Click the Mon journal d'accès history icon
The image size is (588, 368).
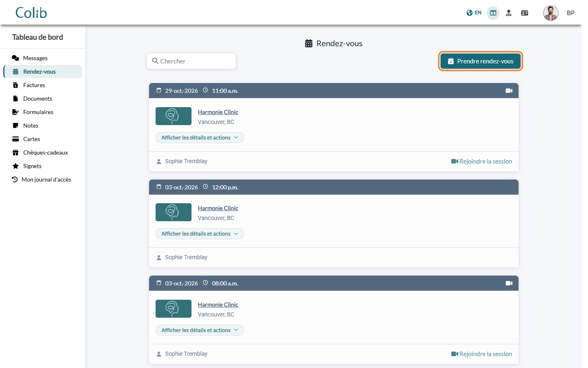point(15,180)
